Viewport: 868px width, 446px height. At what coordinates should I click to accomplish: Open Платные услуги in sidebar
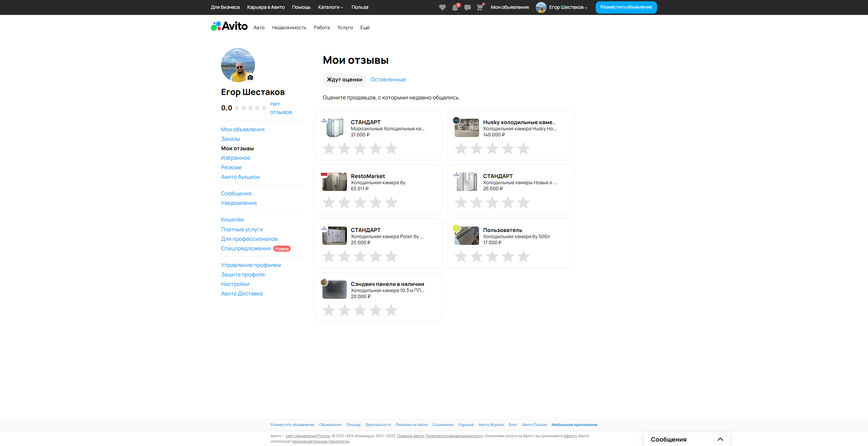click(x=242, y=230)
